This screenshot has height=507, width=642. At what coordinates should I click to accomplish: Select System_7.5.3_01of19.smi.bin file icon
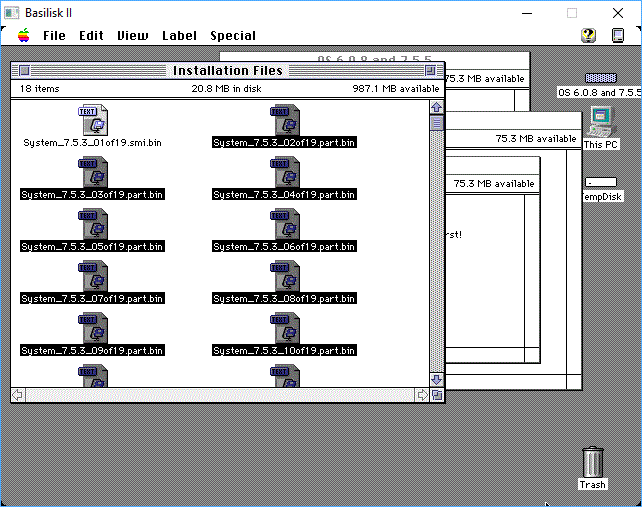click(x=93, y=120)
